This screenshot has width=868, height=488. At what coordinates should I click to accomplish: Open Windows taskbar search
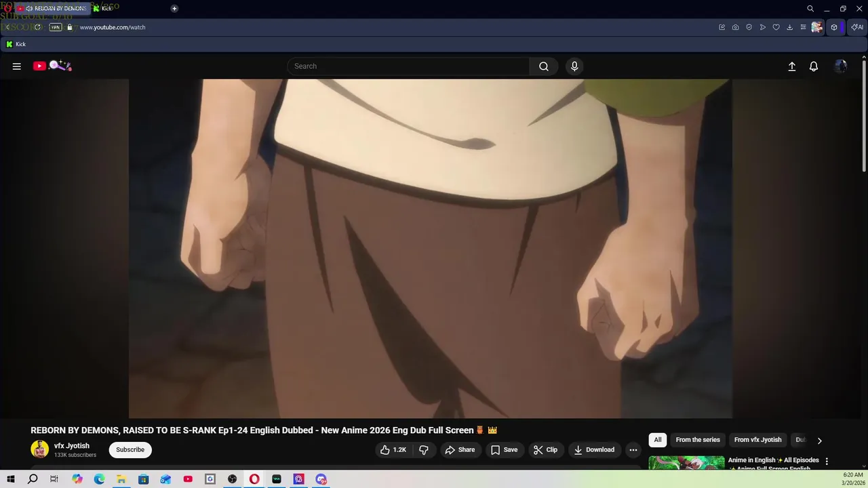[33, 479]
